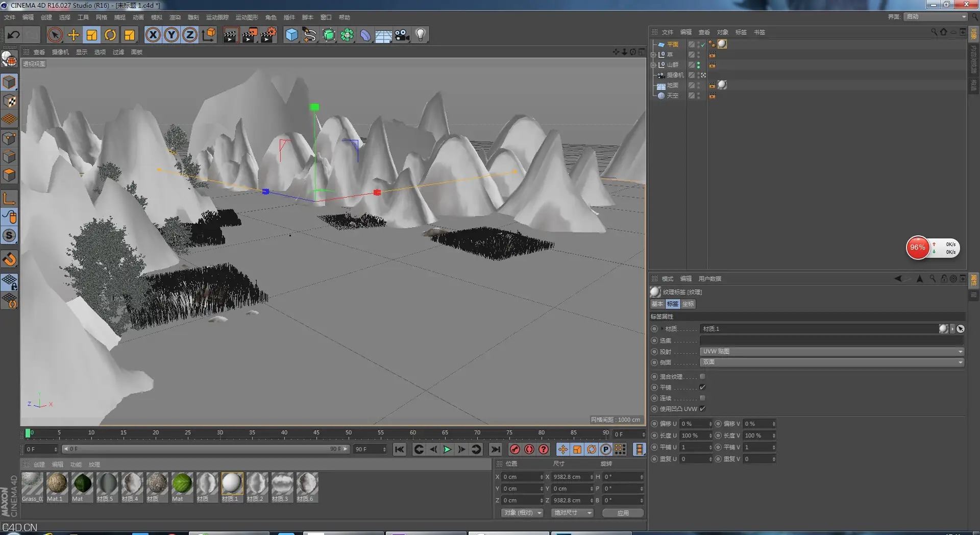Open the 用户数据 menu in attribute manager
Viewport: 980px width, 535px height.
click(710, 279)
